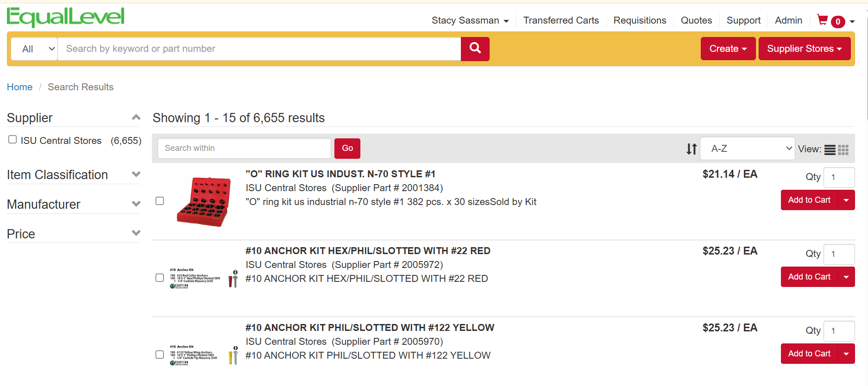Click Supplier Part # 2005970 text
Screen dimensions: 868x386
click(387, 342)
